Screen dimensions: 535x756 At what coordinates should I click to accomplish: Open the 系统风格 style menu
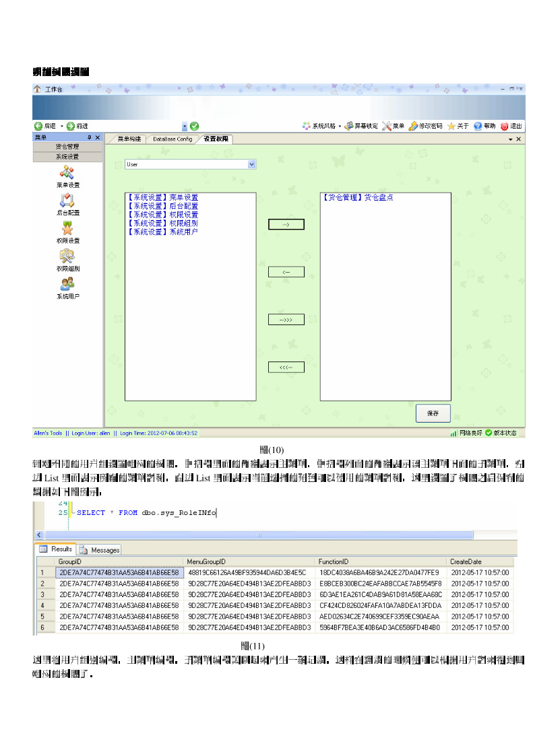tap(321, 126)
